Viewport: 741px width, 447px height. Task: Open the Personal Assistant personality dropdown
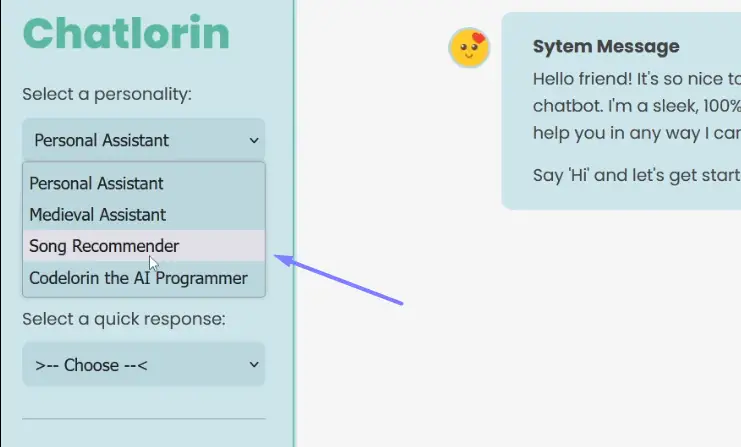(x=143, y=140)
